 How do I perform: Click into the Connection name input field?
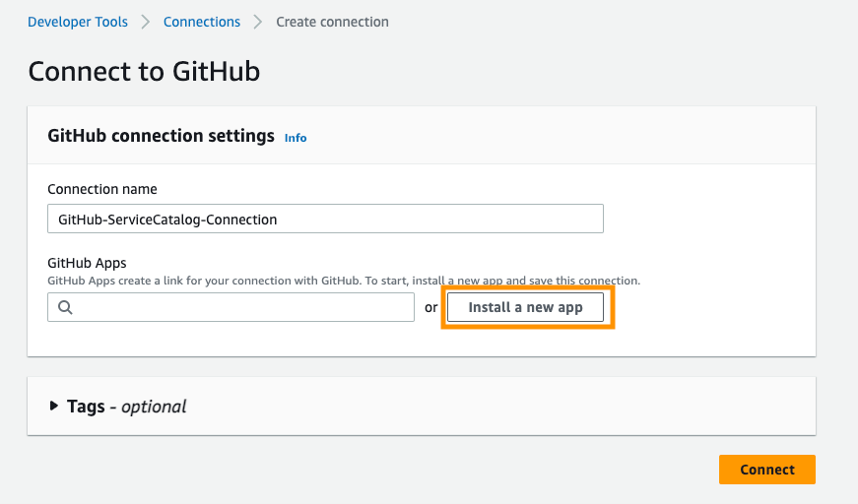pos(326,219)
